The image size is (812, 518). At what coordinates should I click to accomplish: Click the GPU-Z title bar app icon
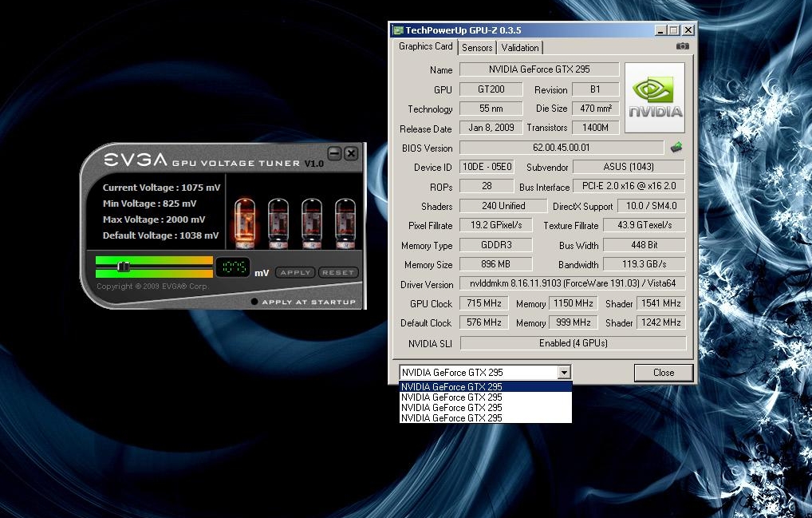click(397, 30)
